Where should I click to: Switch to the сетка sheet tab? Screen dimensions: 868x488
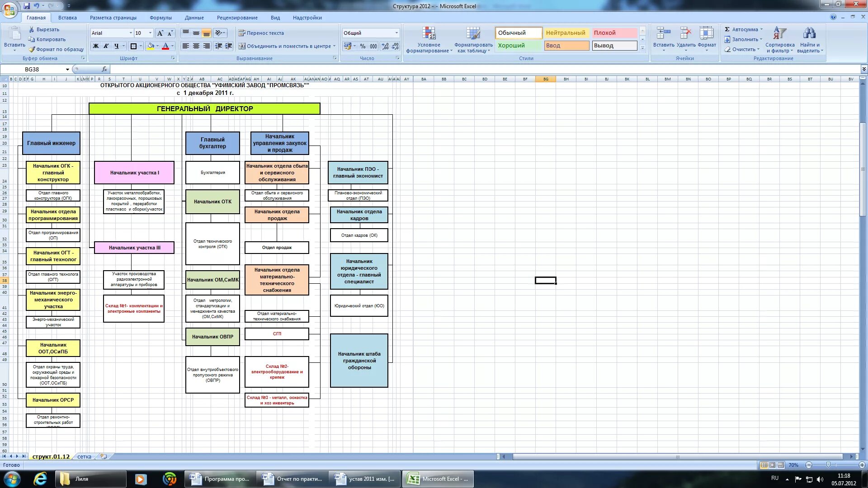84,457
